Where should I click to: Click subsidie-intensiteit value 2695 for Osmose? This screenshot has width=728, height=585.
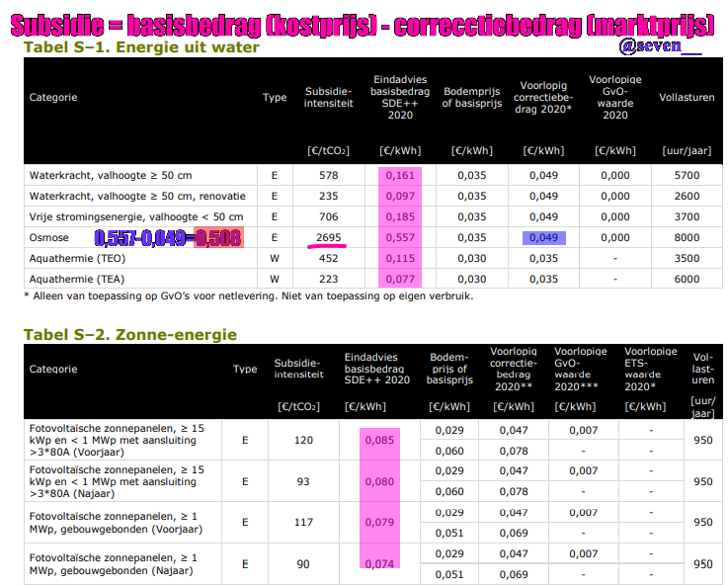coord(328,238)
